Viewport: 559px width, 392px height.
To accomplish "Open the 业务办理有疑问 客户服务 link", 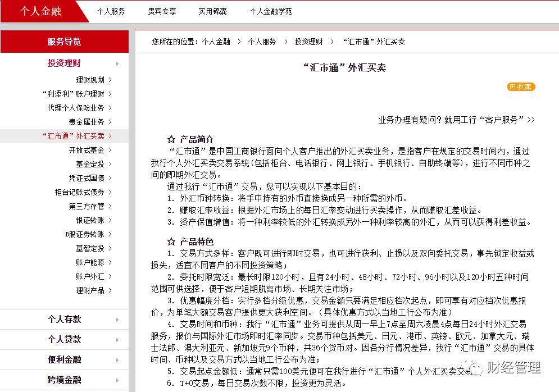I will pos(456,120).
